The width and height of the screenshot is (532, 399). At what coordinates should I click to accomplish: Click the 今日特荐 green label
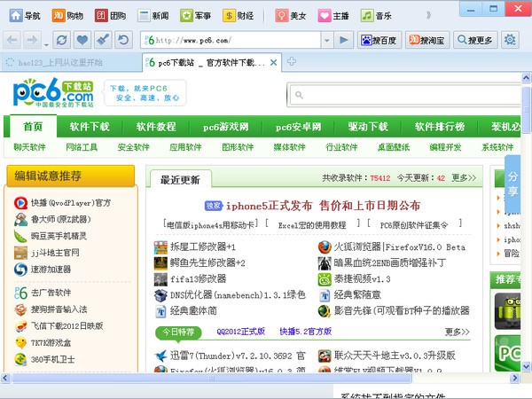[x=178, y=332]
